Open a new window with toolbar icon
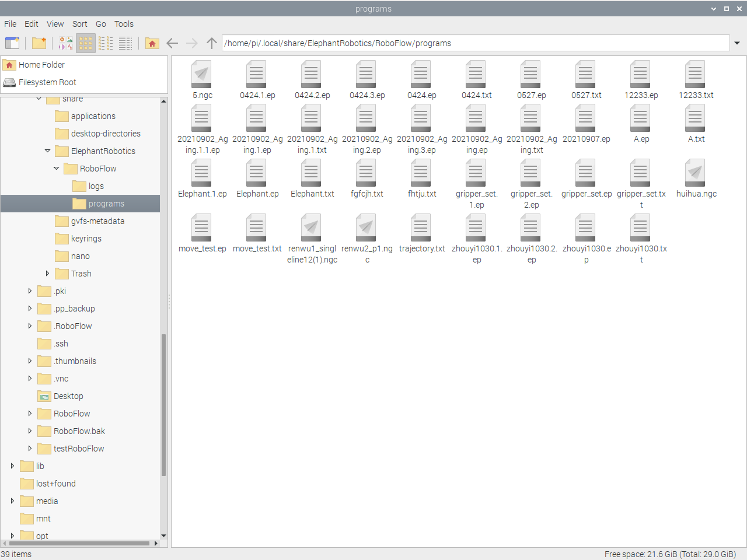 click(12, 43)
